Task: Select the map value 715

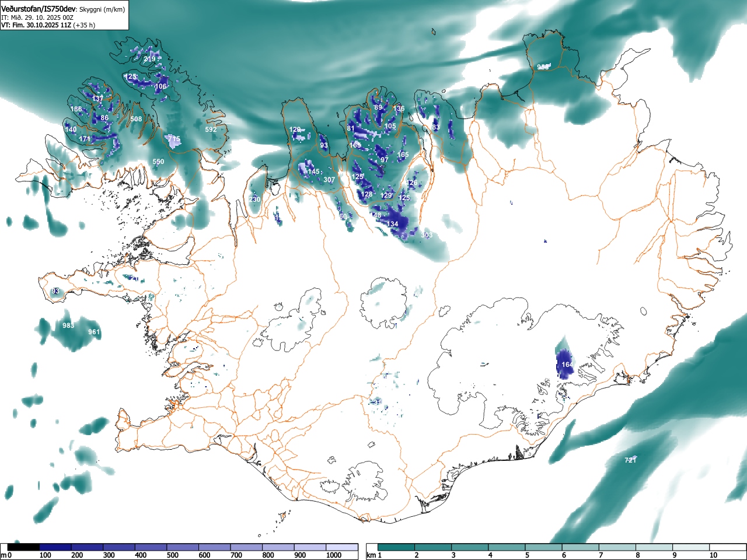Action: tap(174, 139)
